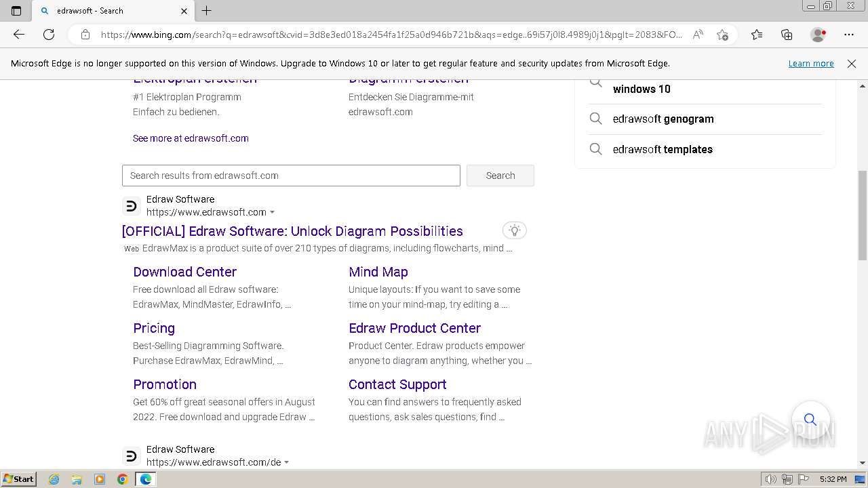
Task: Open the Windows Start menu
Action: click(19, 479)
